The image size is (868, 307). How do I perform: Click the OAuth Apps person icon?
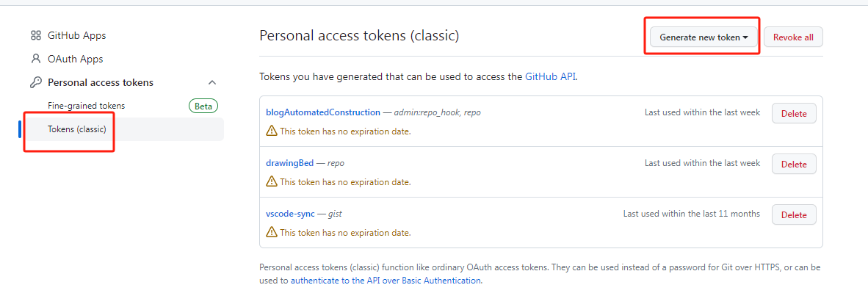[x=36, y=59]
